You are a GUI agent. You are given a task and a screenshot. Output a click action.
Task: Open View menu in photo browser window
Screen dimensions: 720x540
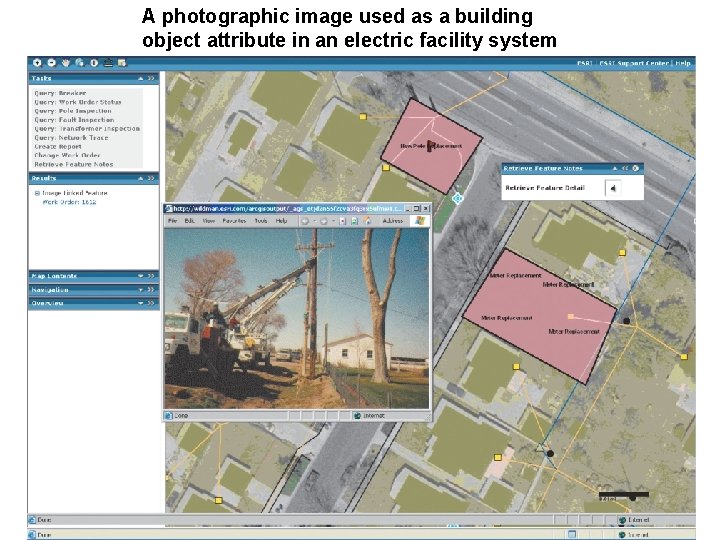click(208, 221)
